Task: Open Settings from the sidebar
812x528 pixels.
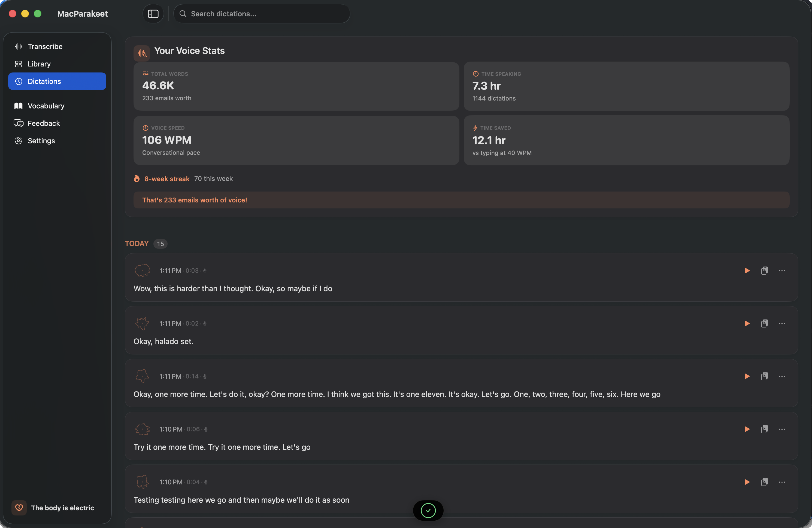Action: (57, 141)
